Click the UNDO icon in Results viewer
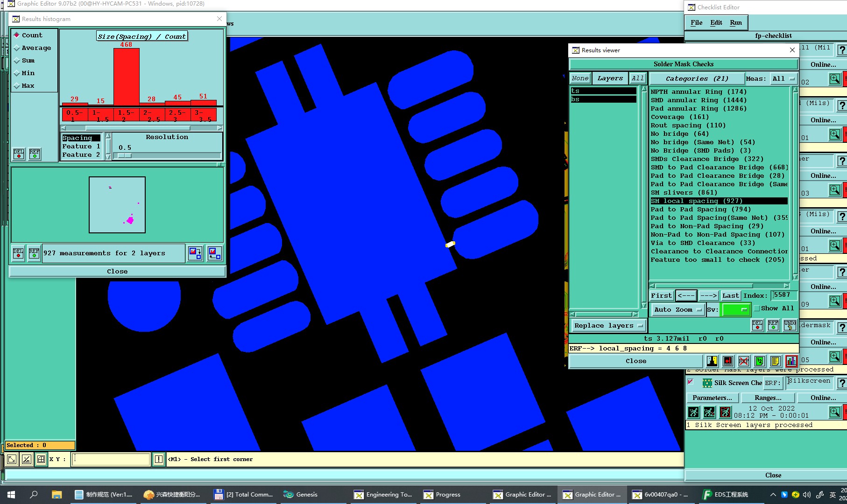The width and height of the screenshot is (847, 504). click(x=790, y=325)
